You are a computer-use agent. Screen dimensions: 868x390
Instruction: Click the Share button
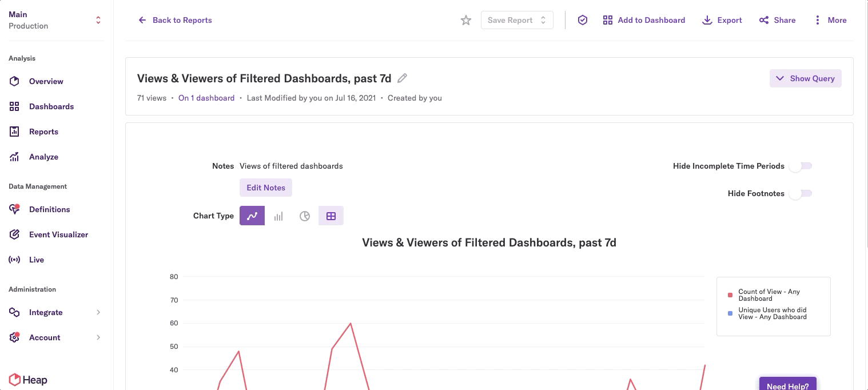point(778,20)
